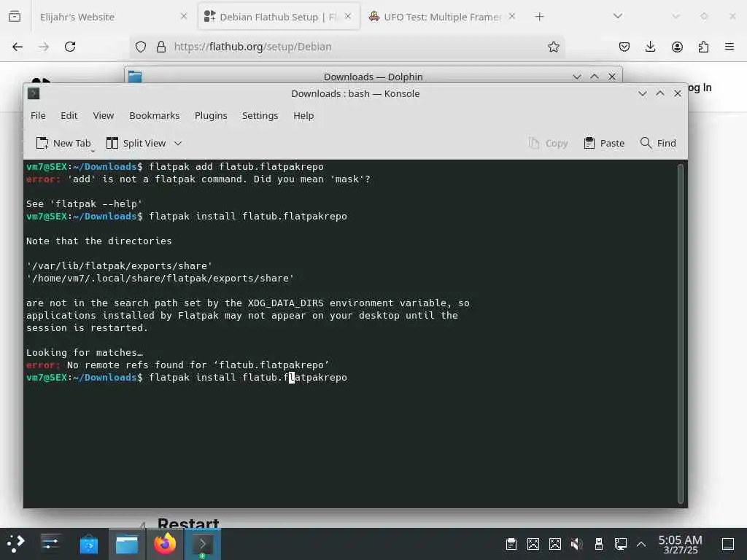Open the Edit menu in Konsole
This screenshot has width=747, height=560.
click(69, 116)
